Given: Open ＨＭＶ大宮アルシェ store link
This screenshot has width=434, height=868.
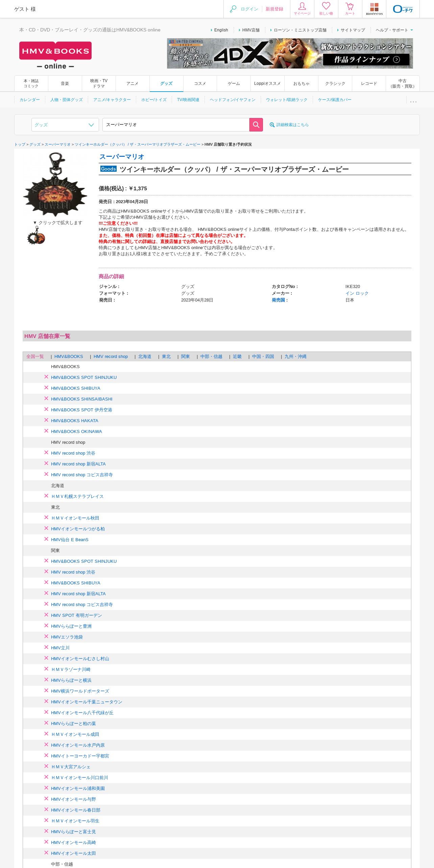Looking at the screenshot, I should pyautogui.click(x=71, y=767).
